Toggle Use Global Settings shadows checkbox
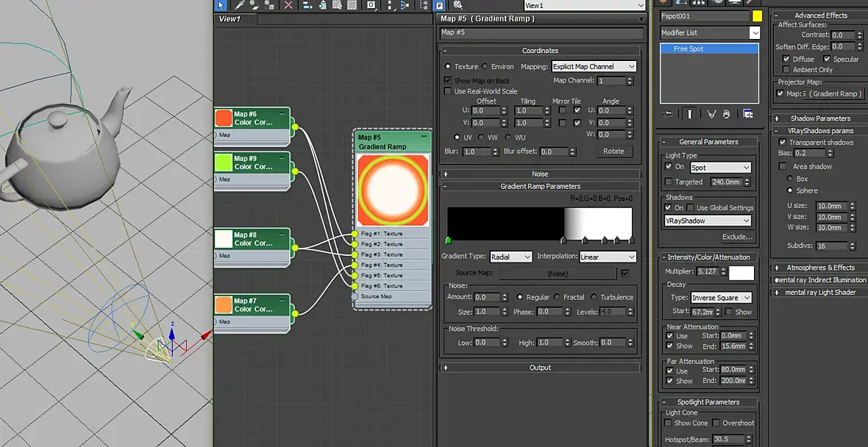Viewport: 868px width, 447px height. 690,208
